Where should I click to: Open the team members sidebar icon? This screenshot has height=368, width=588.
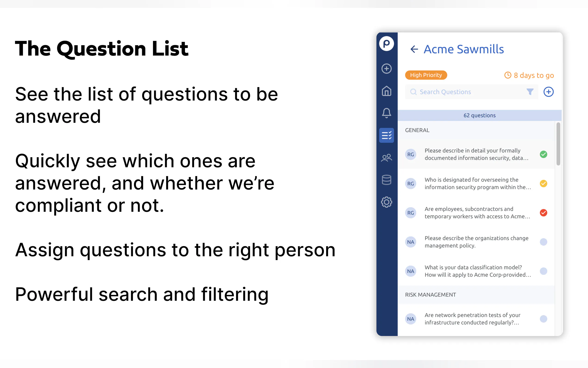pyautogui.click(x=386, y=158)
